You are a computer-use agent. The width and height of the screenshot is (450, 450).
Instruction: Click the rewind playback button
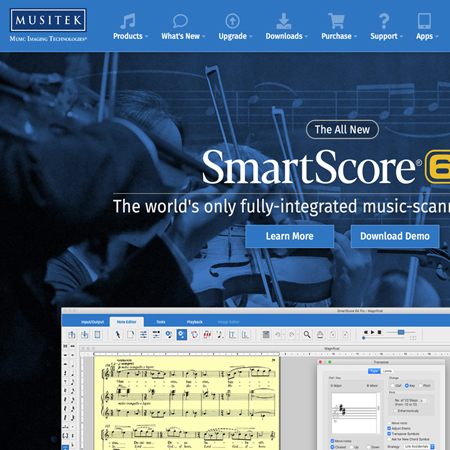coord(366,332)
